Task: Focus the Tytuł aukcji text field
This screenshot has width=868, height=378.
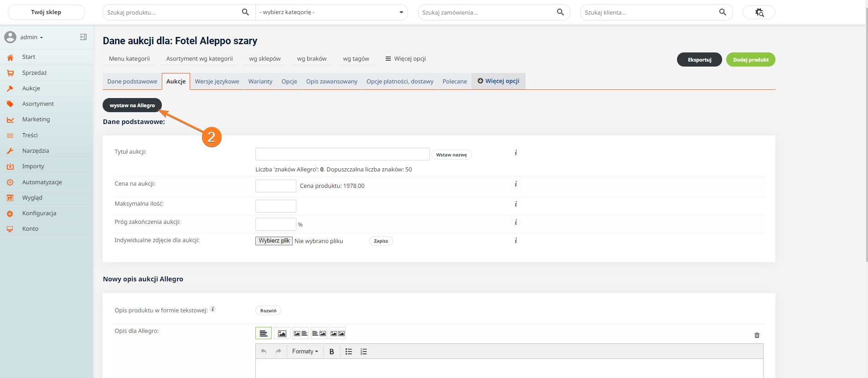Action: coord(342,154)
